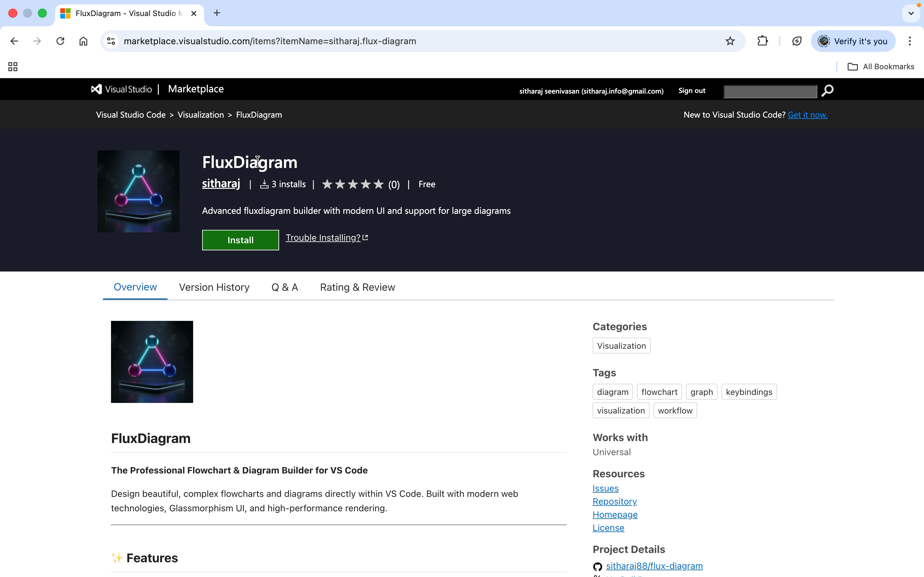Open the apps grid in bookmarks bar
Image resolution: width=924 pixels, height=577 pixels.
[13, 67]
